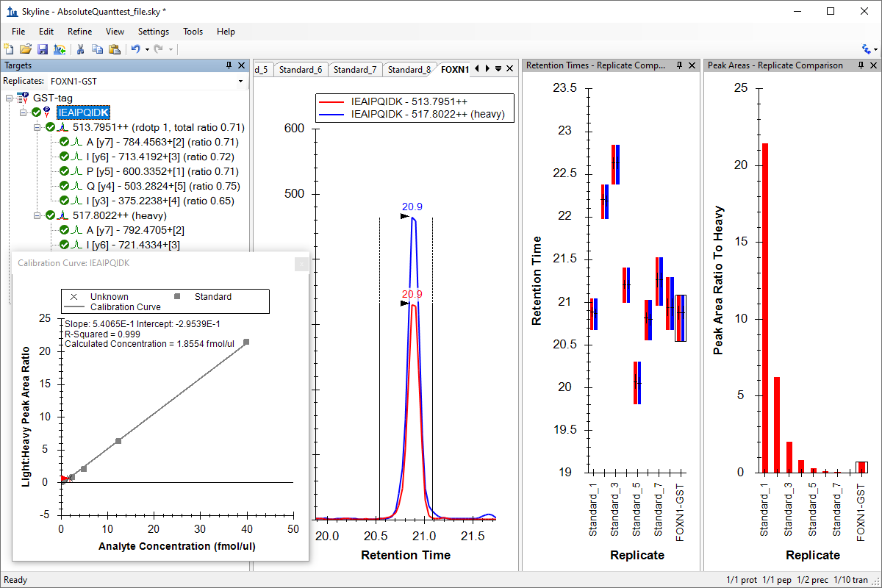Collapse the GST-tag protein node
882x588 pixels.
9,98
